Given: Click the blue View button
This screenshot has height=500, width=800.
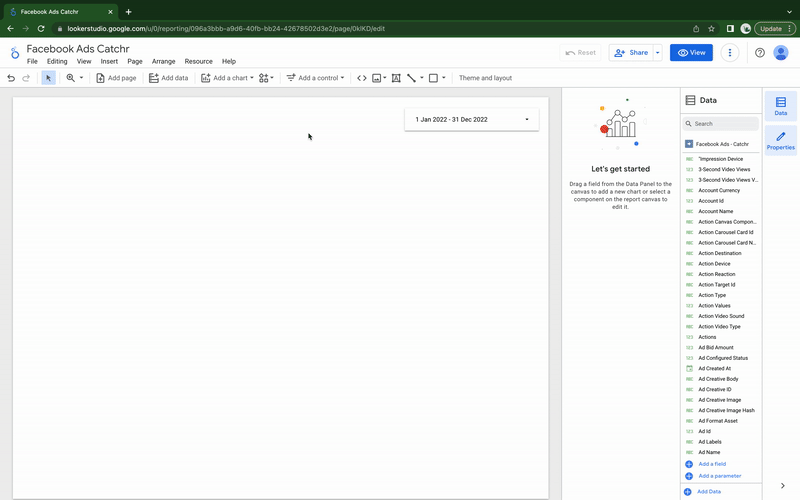Looking at the screenshot, I should pos(691,53).
